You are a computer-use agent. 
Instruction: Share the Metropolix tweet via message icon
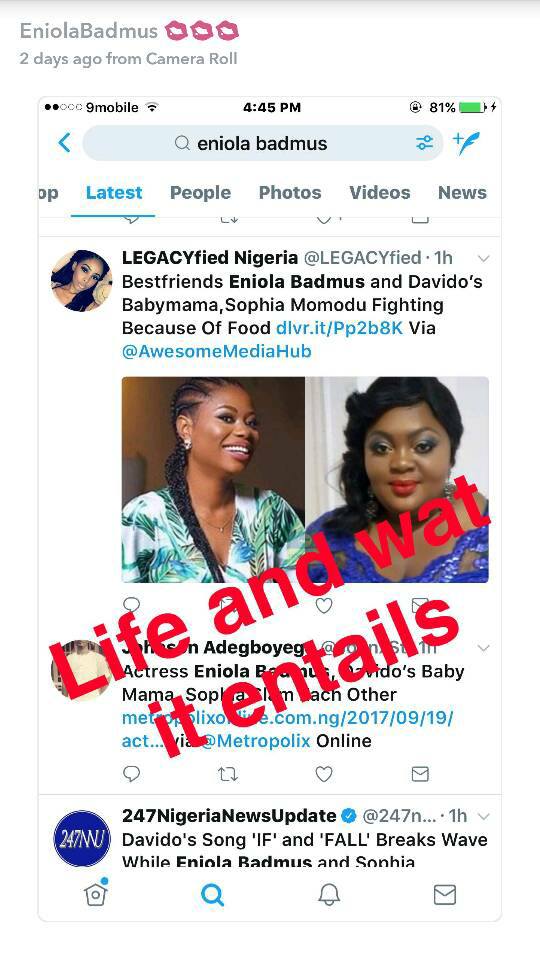[420, 774]
